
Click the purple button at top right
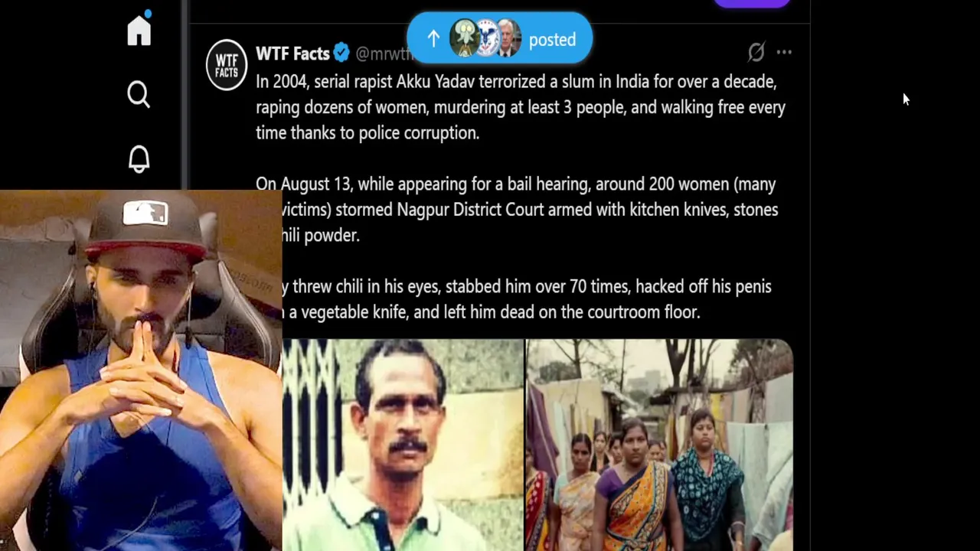tap(752, 3)
